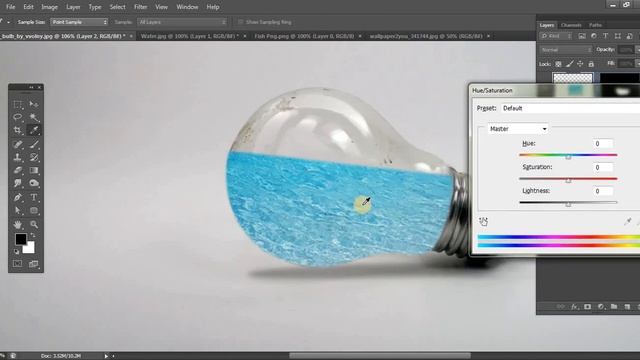Switch to Water.jpg document tab
This screenshot has height=360, width=640.
(190, 36)
